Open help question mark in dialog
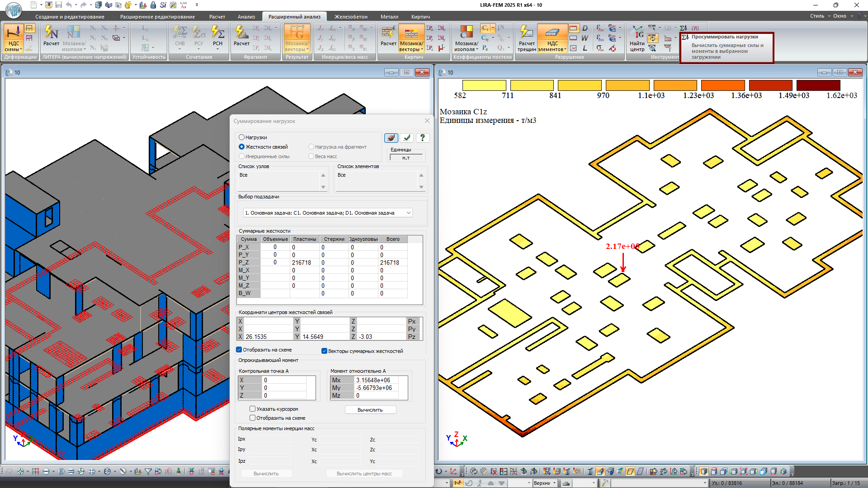 point(422,138)
